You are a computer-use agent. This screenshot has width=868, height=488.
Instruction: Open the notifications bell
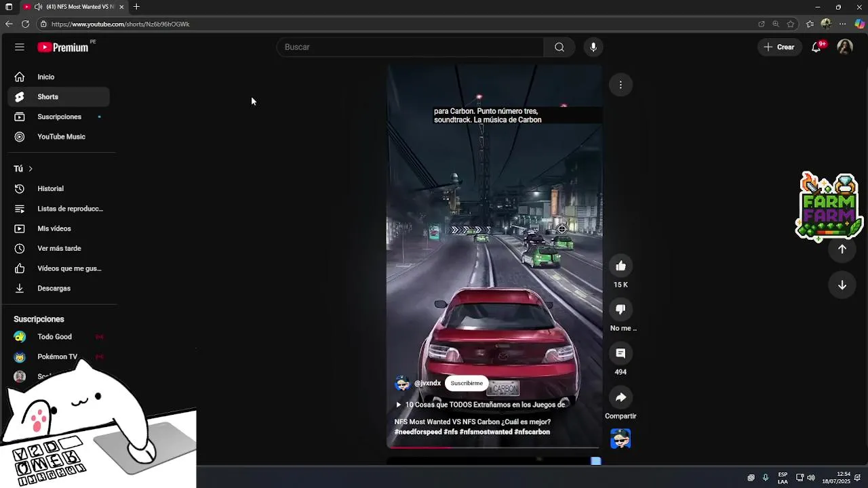pos(816,47)
